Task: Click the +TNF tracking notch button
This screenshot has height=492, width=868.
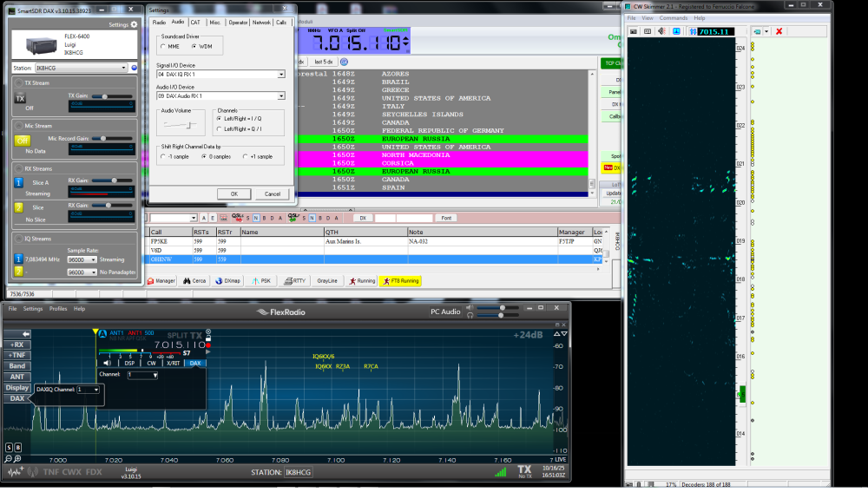Action: pos(16,355)
